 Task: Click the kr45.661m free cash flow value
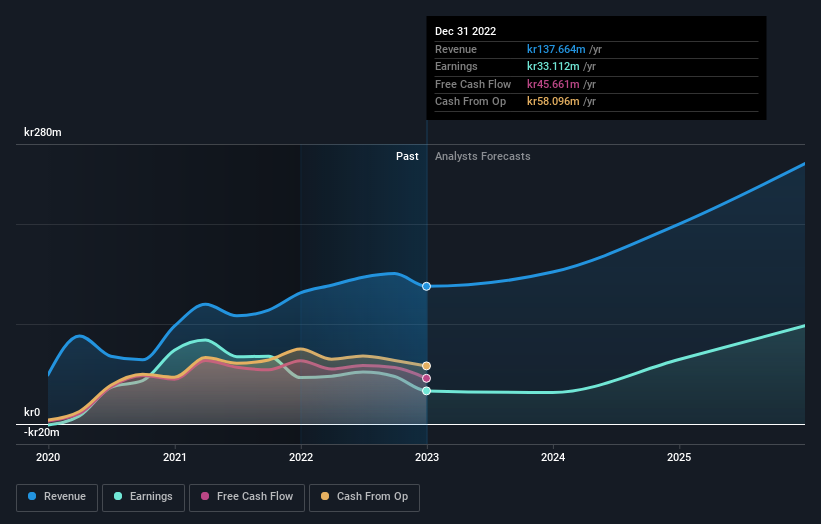553,84
